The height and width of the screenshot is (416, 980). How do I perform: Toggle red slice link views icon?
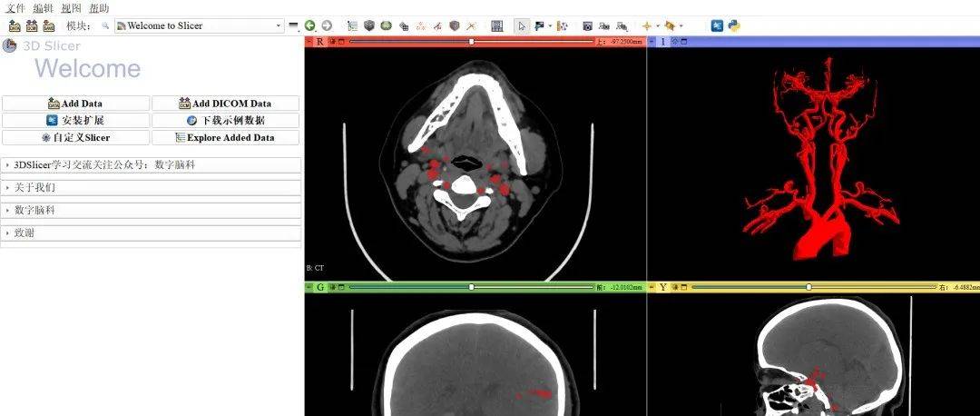coord(332,41)
